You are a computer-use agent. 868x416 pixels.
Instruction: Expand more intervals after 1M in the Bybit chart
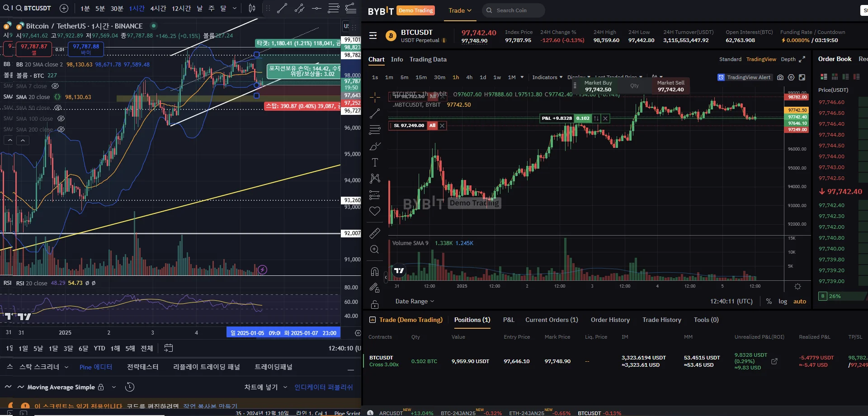522,77
